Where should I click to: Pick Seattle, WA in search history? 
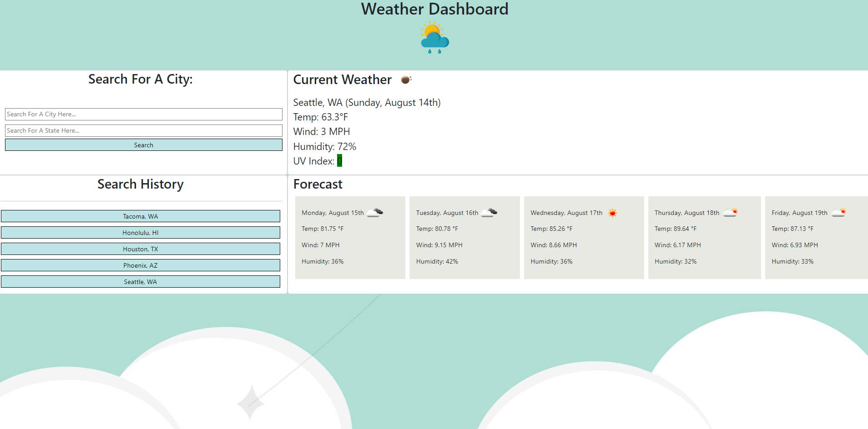click(140, 282)
